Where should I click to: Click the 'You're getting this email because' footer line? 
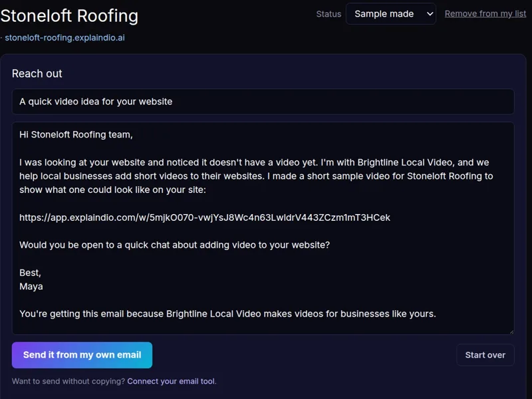click(227, 314)
